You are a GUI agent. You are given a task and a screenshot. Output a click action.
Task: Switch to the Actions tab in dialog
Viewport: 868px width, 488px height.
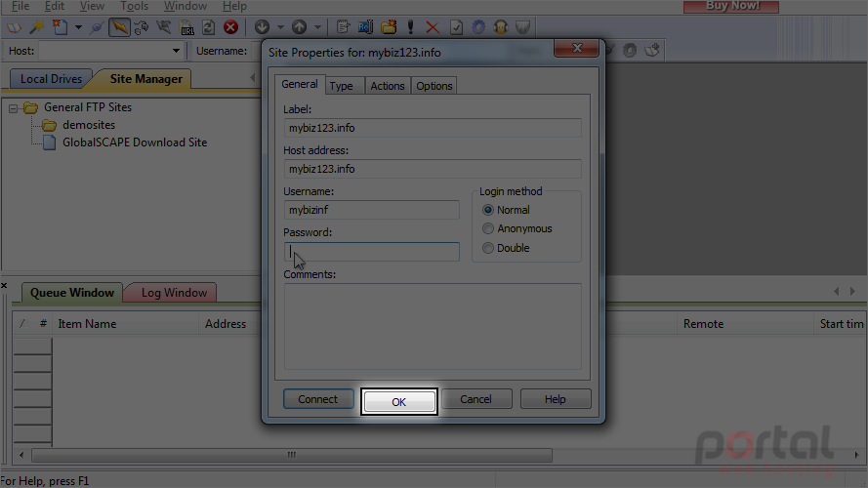coord(388,86)
